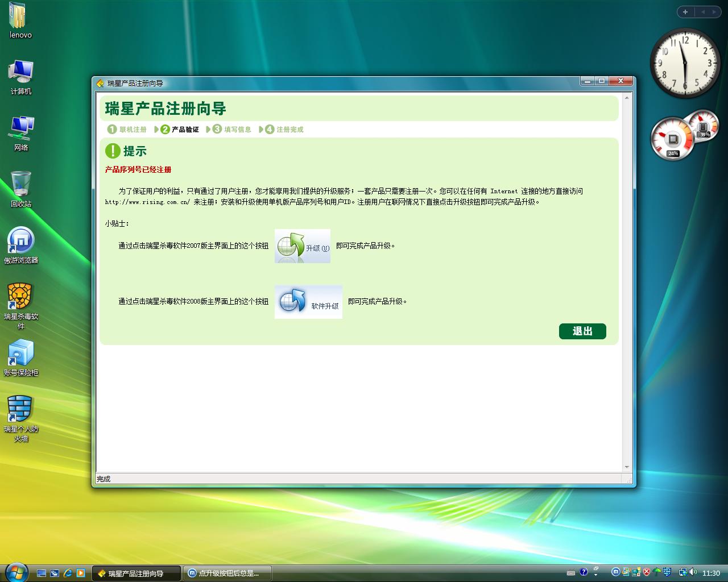Minimize the 瑞星产品注册向导 window
Viewport: 728px width, 582px height.
click(588, 81)
